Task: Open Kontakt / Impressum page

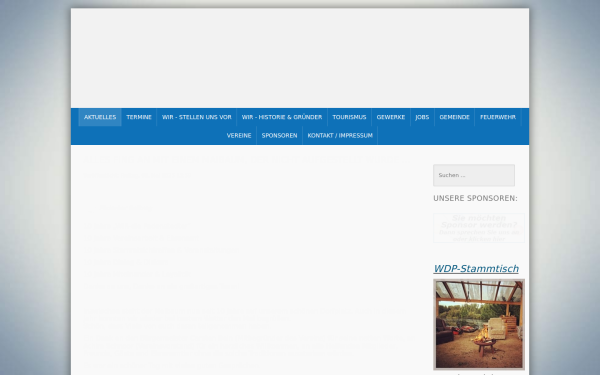Action: point(340,135)
